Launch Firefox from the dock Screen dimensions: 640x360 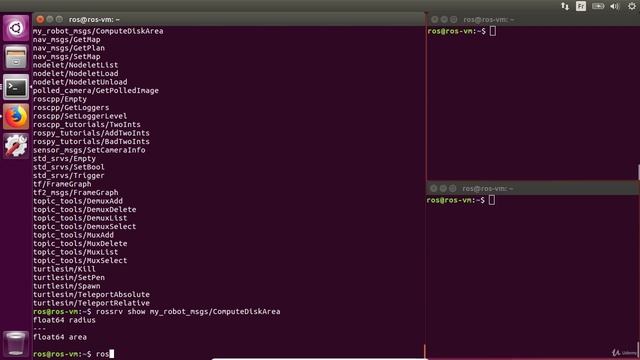tap(16, 116)
